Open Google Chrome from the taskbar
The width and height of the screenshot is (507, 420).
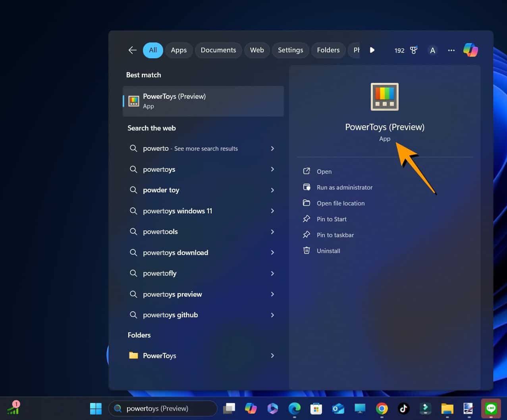382,408
